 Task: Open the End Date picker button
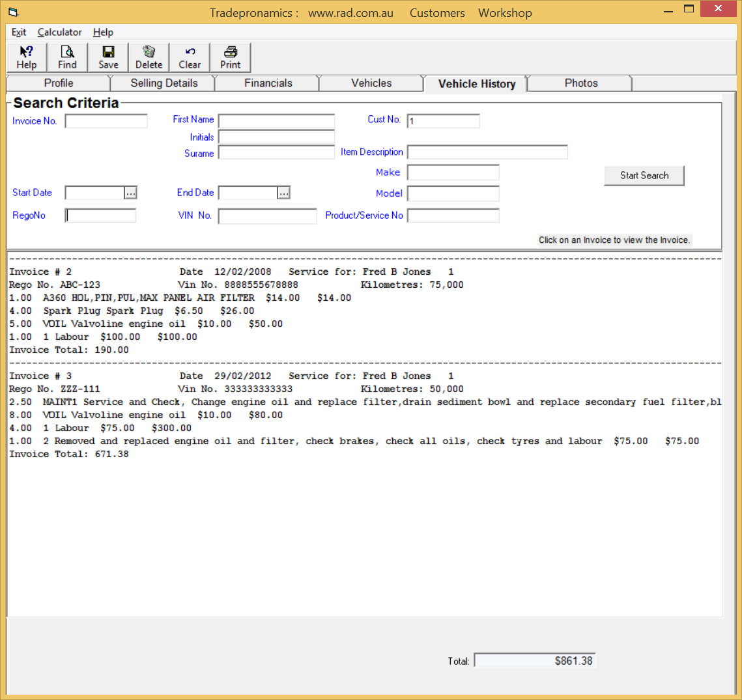tap(283, 193)
